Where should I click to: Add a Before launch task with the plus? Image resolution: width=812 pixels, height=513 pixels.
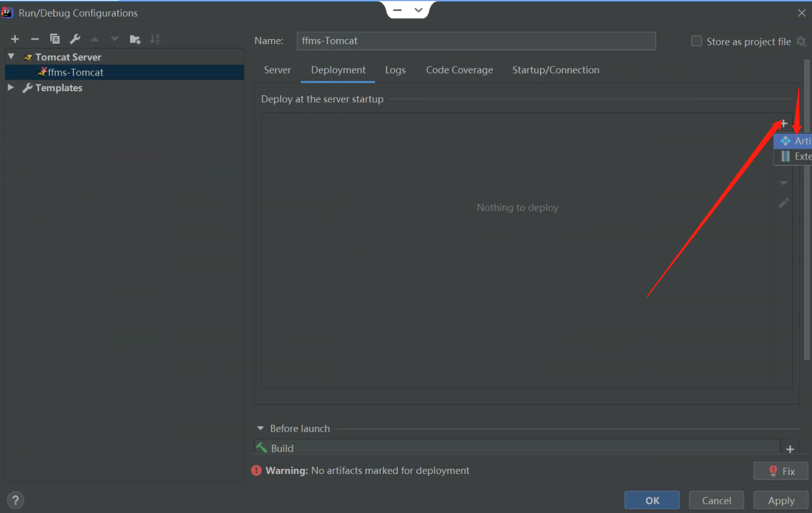(x=790, y=449)
